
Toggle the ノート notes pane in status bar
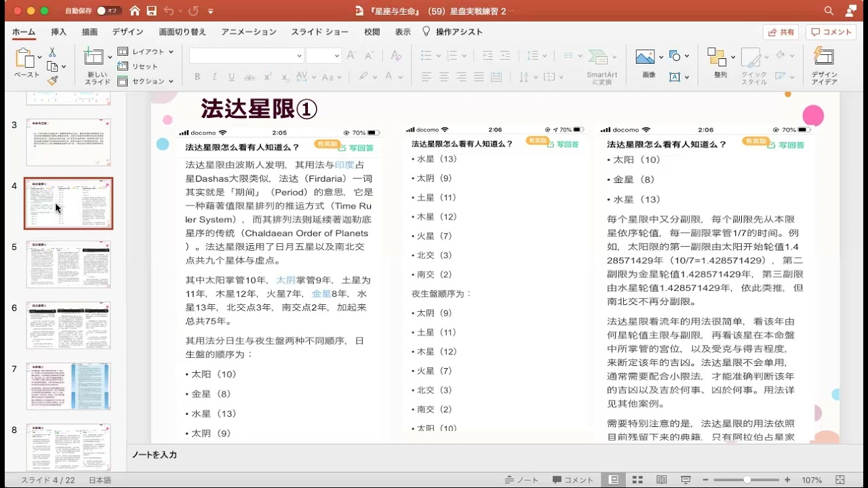click(x=521, y=480)
